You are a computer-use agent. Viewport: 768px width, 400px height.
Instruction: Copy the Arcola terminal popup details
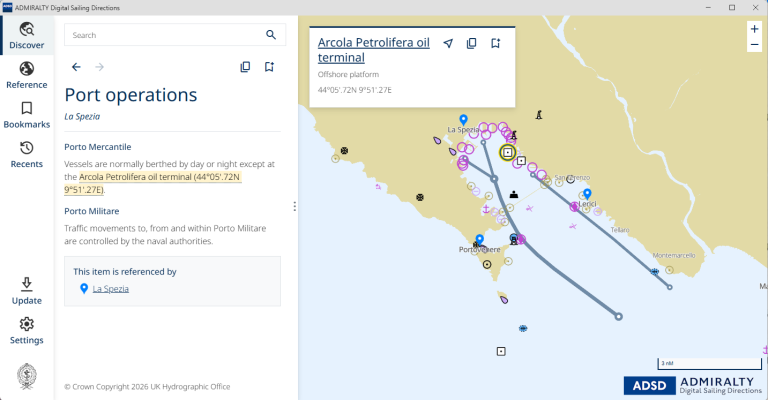pos(472,43)
